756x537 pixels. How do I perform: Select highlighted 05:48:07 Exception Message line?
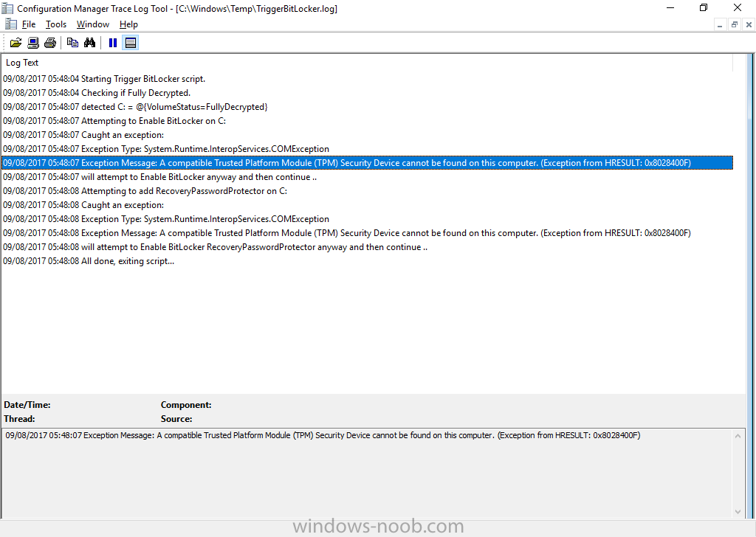(x=367, y=163)
